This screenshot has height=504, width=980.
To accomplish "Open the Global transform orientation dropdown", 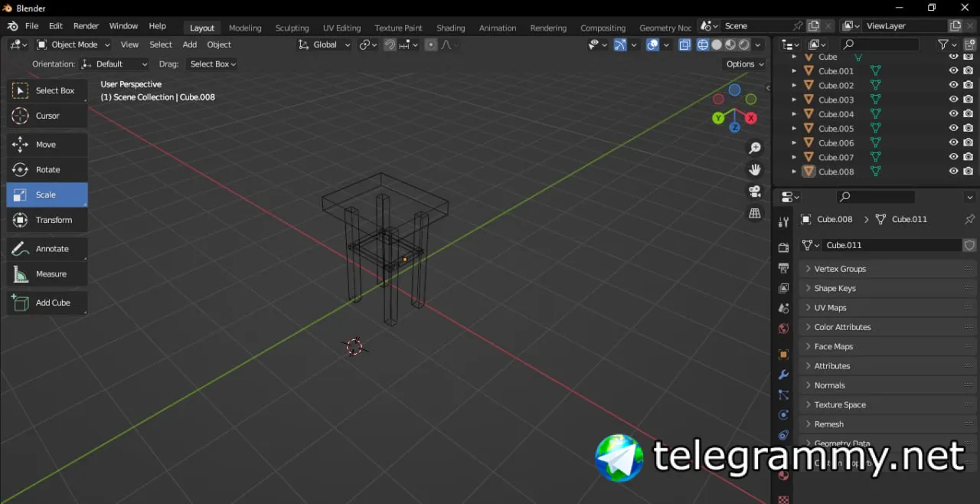I will pyautogui.click(x=325, y=44).
